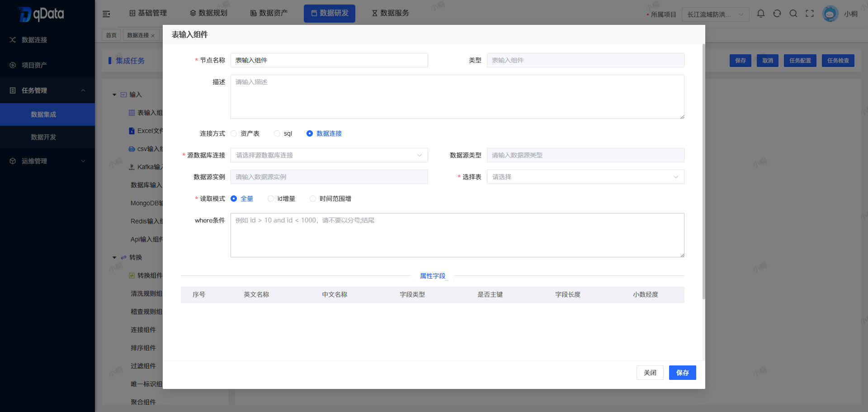This screenshot has height=412, width=868.
Task: Open the 数据资产 top menu
Action: (x=269, y=13)
